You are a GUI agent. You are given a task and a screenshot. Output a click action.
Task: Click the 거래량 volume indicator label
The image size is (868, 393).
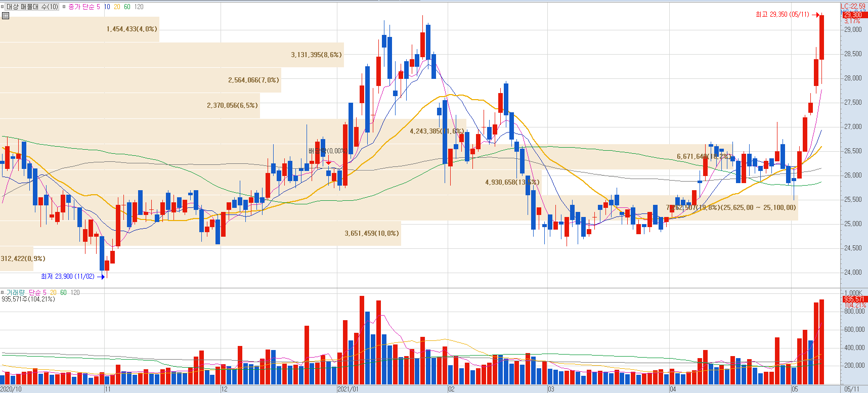click(15, 292)
